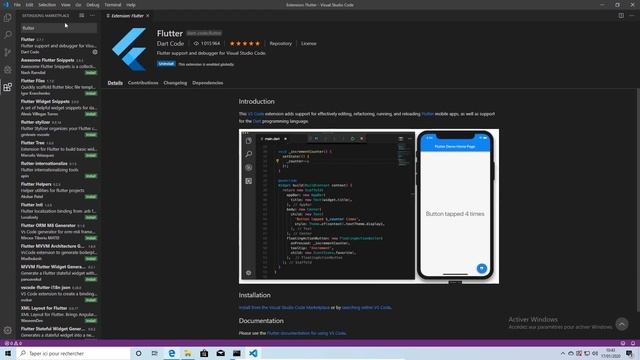Install the Flutter Tree extension
The image size is (640, 360).
(x=91, y=156)
